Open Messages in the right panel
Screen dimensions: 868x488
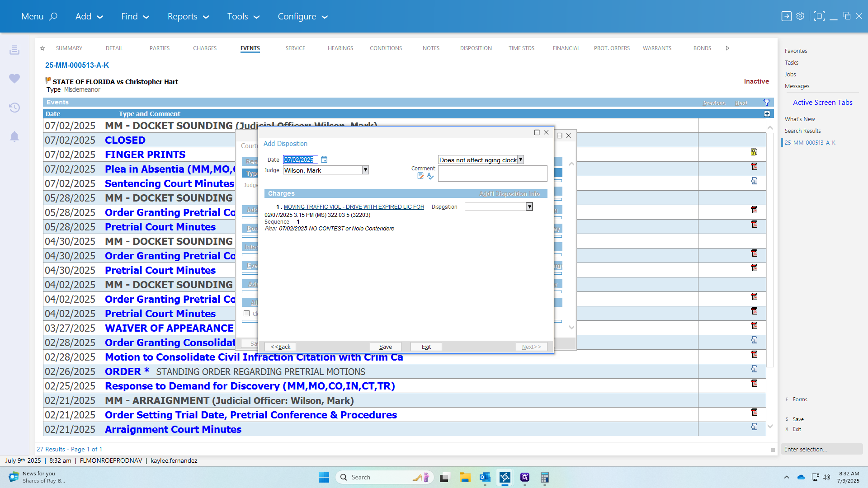point(797,86)
